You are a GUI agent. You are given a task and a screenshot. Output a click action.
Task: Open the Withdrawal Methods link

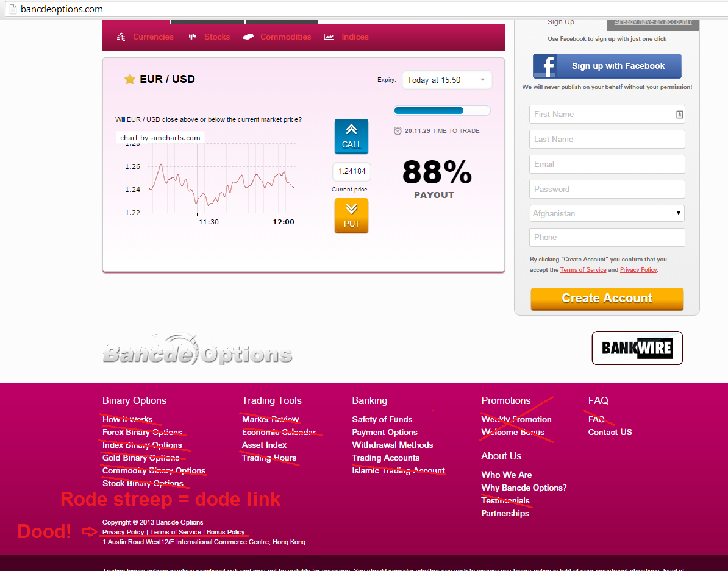coord(392,445)
